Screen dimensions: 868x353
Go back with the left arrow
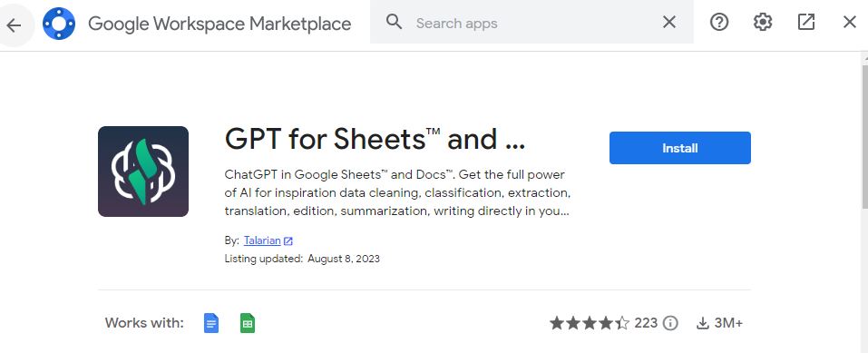14,25
